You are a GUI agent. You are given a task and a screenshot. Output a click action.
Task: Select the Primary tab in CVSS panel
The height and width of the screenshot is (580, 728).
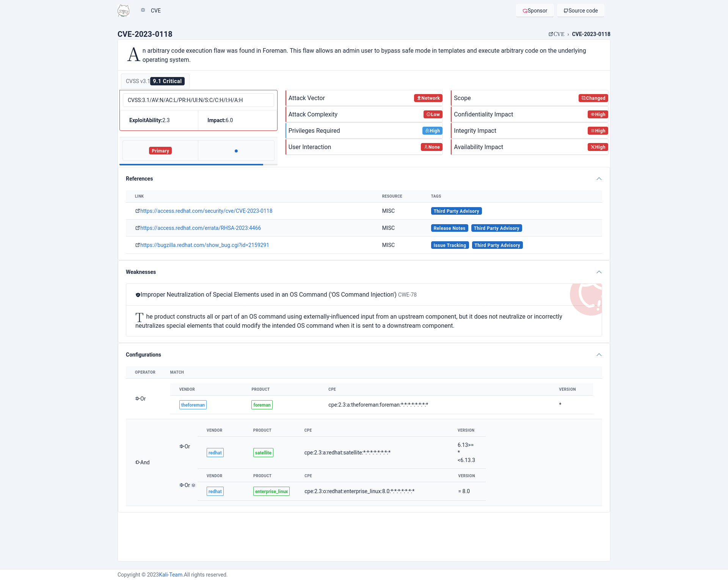coord(160,151)
